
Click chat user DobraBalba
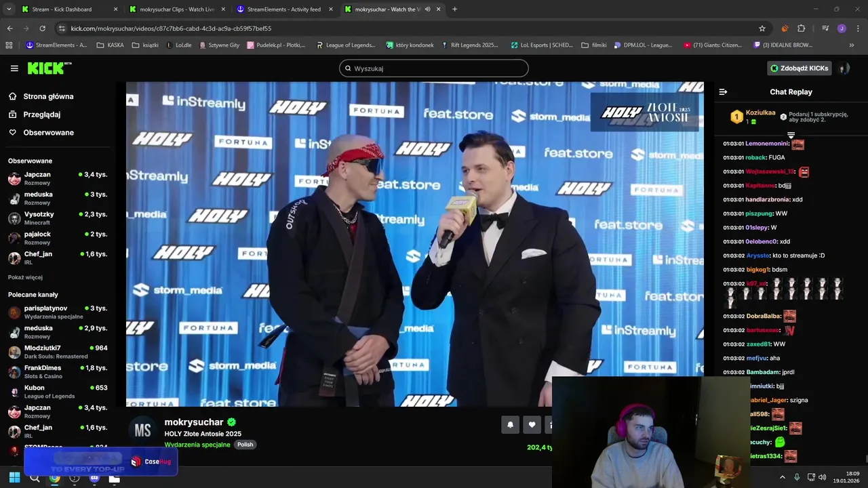pyautogui.click(x=763, y=316)
